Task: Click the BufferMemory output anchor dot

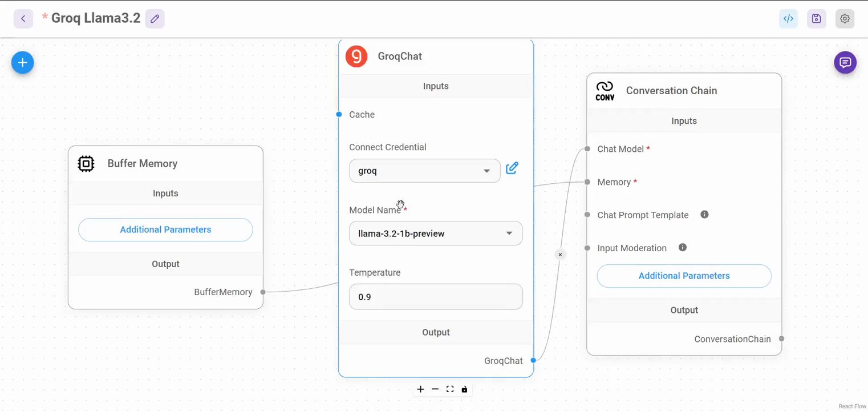Action: tap(263, 292)
